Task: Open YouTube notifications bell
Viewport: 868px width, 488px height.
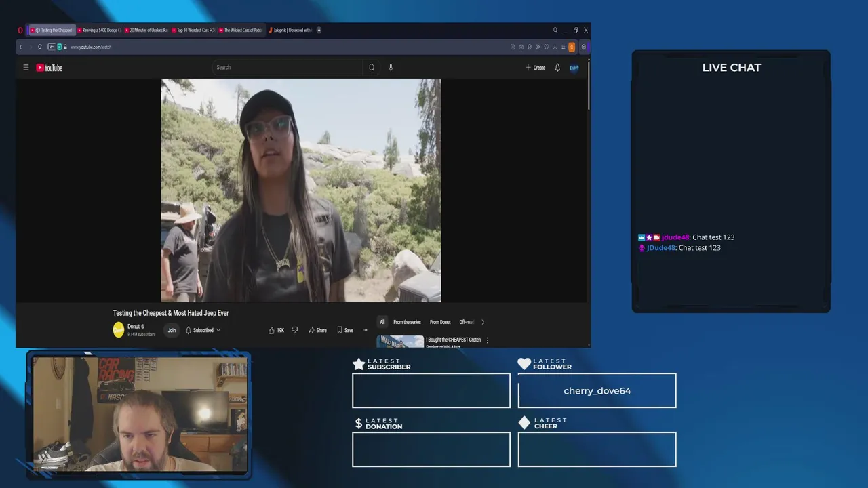Action: click(x=557, y=67)
